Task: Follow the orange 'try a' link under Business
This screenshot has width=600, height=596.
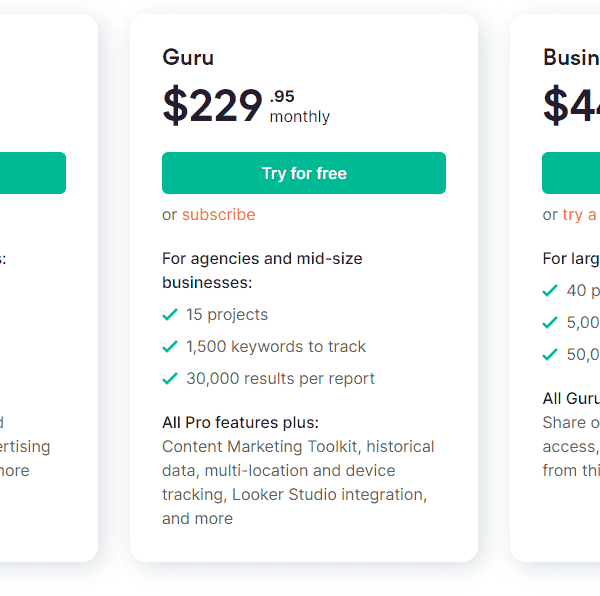Action: point(579,214)
